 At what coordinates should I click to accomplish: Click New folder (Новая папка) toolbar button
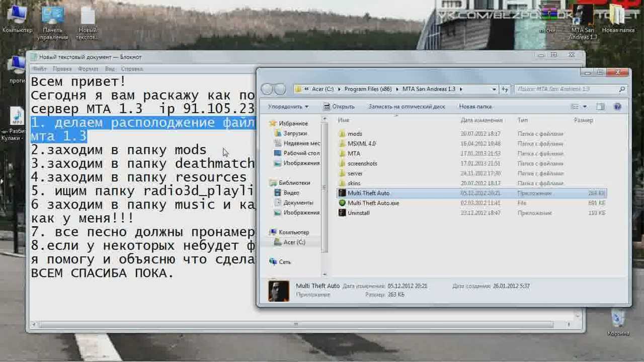(475, 107)
